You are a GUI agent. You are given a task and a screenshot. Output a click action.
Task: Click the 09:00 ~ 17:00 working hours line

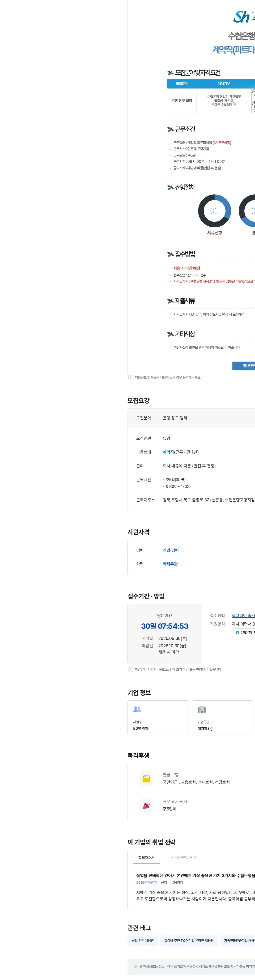178,486
